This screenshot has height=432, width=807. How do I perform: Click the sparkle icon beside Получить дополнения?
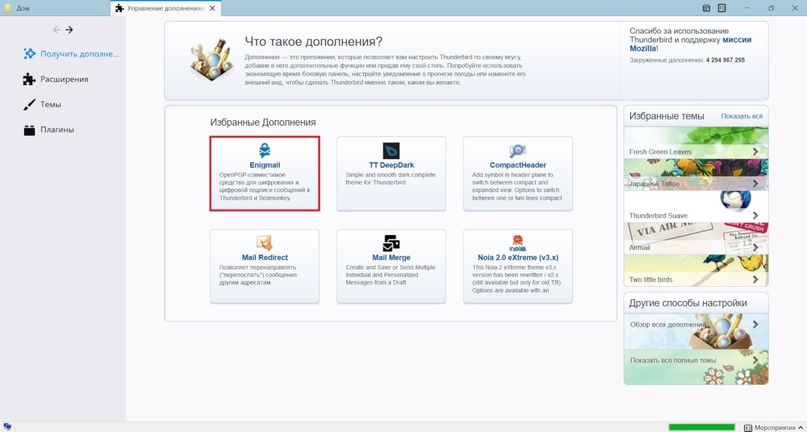coord(29,54)
